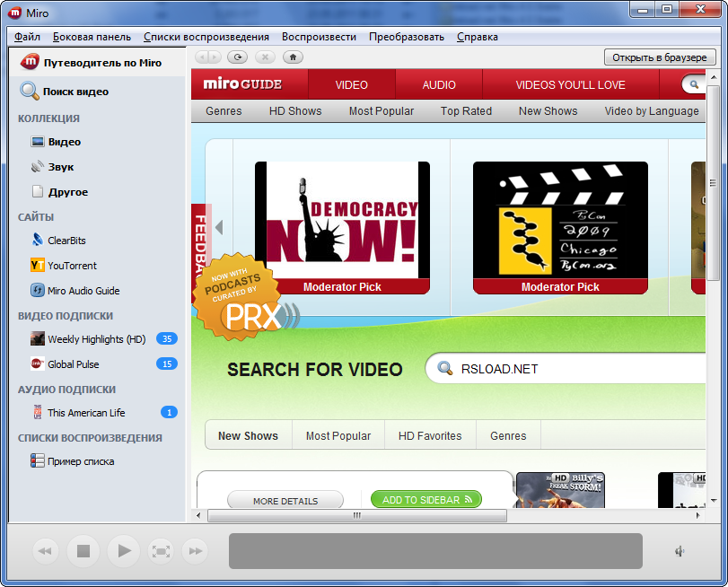Click the 15 unwatched badge
This screenshot has height=587, width=728.
coord(167,364)
